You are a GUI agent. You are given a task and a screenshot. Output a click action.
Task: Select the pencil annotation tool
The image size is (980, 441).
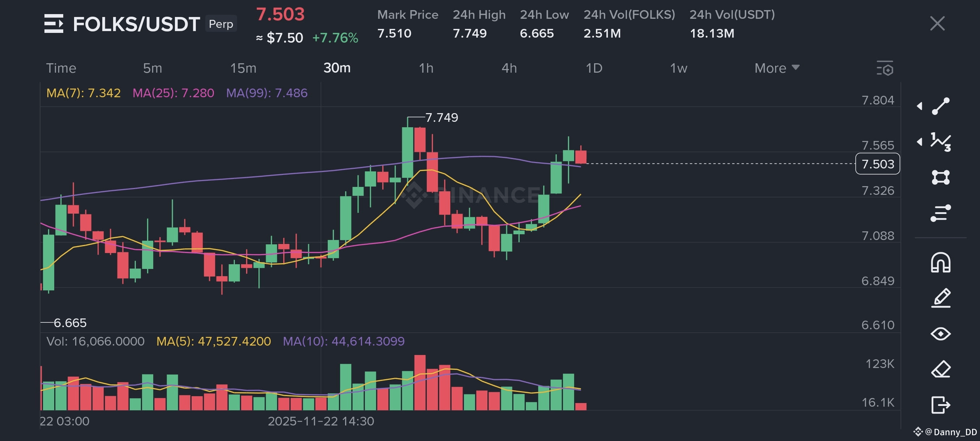click(x=941, y=298)
